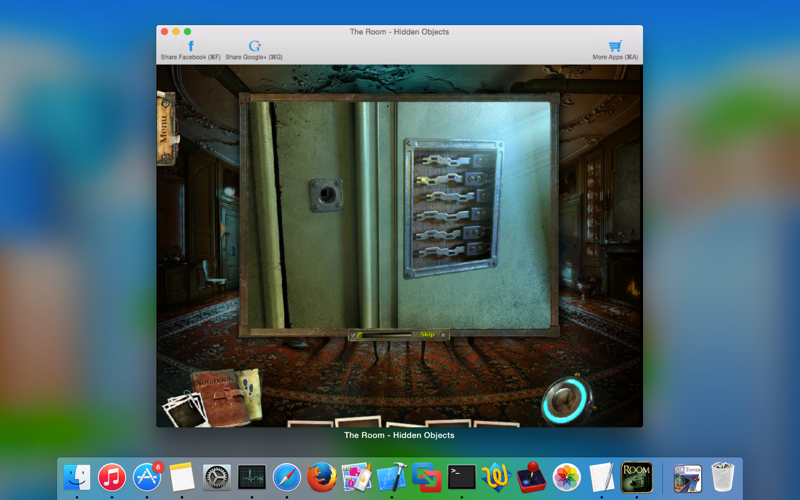Open iTunes from the dock
The width and height of the screenshot is (800, 500).
(x=112, y=478)
